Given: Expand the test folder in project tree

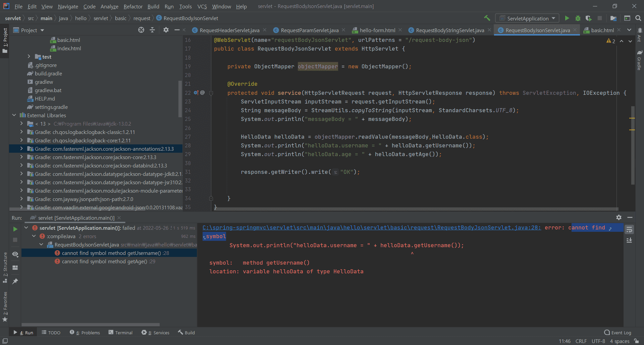Looking at the screenshot, I should click(29, 57).
